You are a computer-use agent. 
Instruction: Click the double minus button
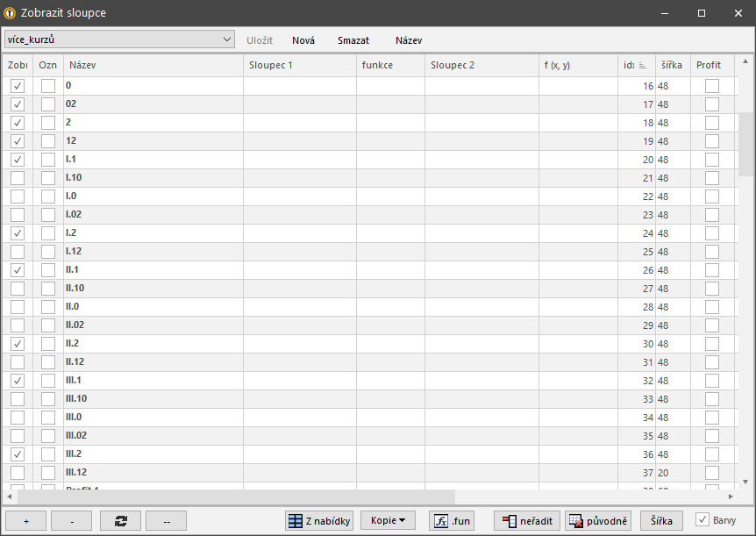click(x=167, y=521)
